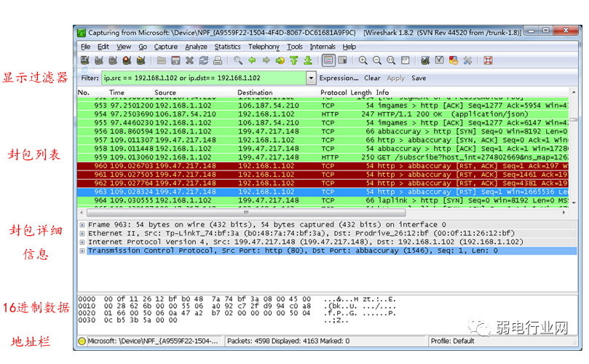Open the filter history dropdown arrow
Image resolution: width=589 pixels, height=364 pixels.
point(311,78)
